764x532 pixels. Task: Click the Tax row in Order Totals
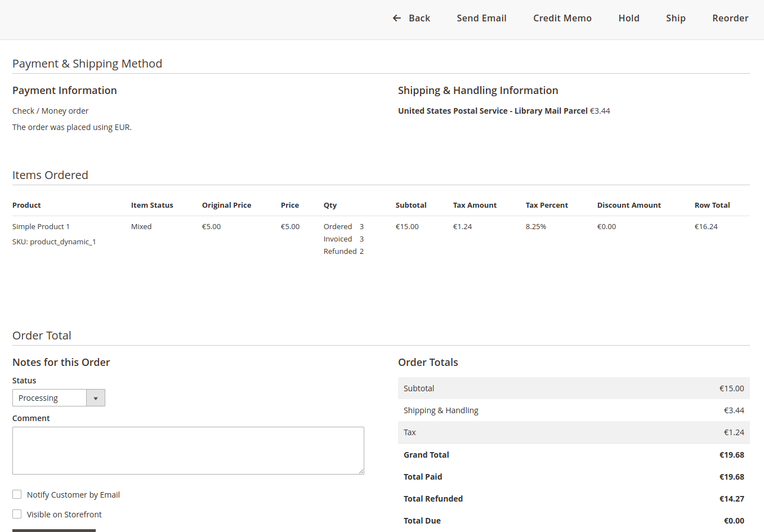pyautogui.click(x=574, y=432)
